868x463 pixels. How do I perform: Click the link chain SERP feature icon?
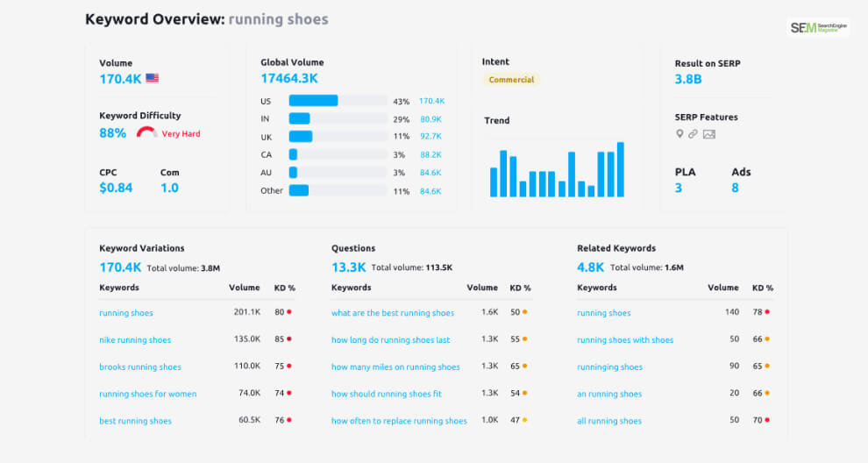click(693, 134)
